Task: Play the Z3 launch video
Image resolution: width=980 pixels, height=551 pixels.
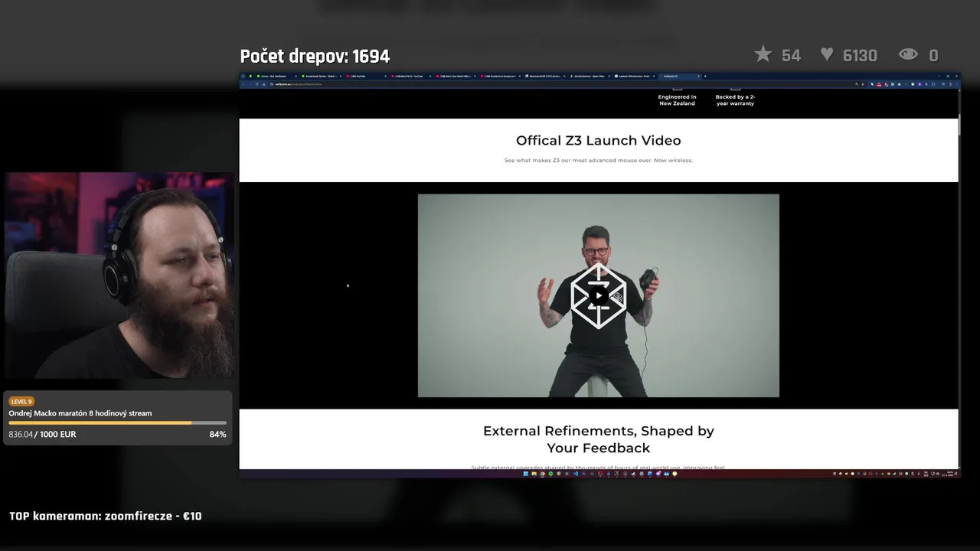Action: pos(598,296)
